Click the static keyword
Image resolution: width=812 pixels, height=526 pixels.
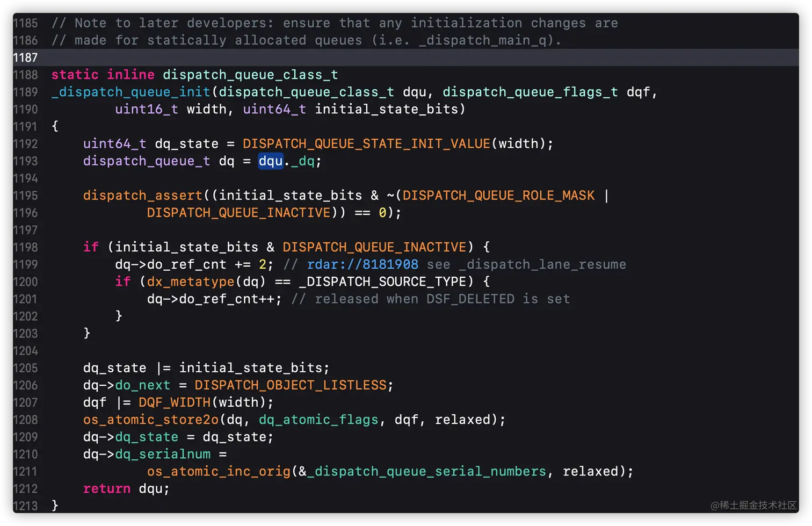tap(75, 75)
